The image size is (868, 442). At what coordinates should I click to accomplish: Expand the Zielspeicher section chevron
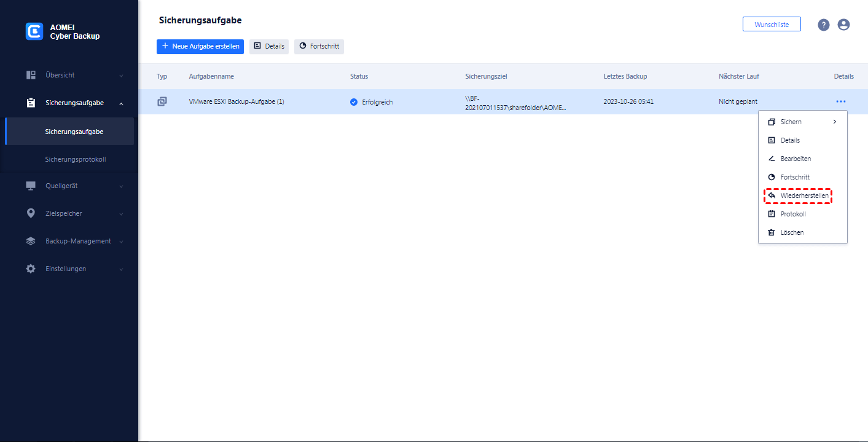(x=121, y=214)
